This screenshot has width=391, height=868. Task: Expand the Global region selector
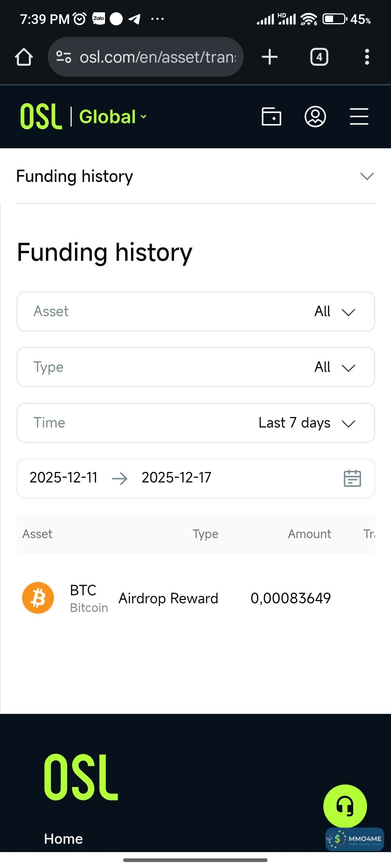tap(113, 117)
